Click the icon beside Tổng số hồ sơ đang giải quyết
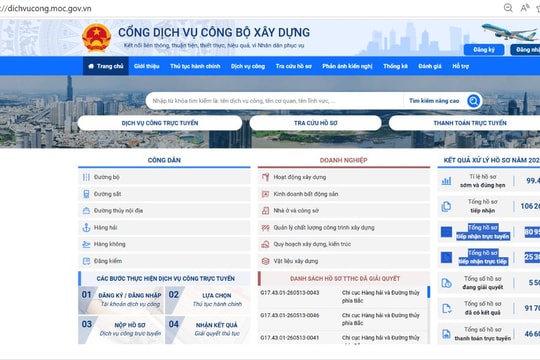The image size is (540, 360). click(x=446, y=283)
